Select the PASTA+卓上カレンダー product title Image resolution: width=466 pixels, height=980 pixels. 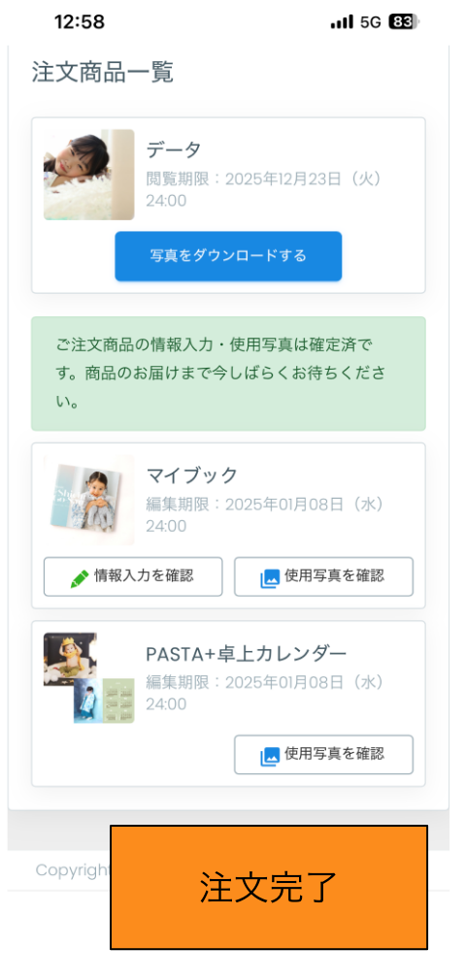(x=246, y=654)
